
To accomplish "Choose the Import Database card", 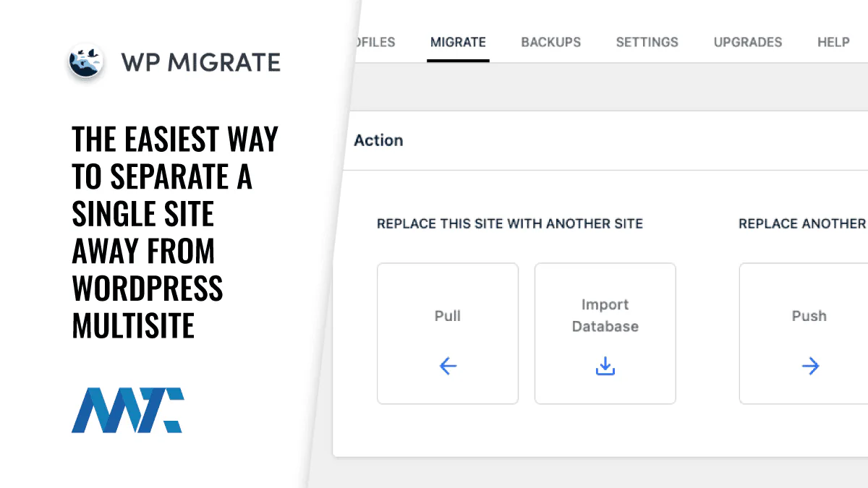I will pos(605,333).
